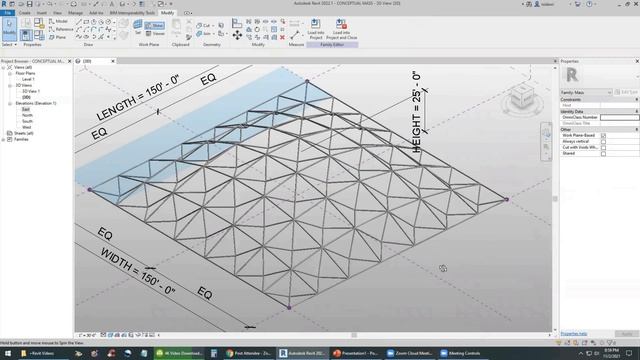The image size is (640, 360).
Task: Click the Rotate tool icon
Action: tap(257, 29)
